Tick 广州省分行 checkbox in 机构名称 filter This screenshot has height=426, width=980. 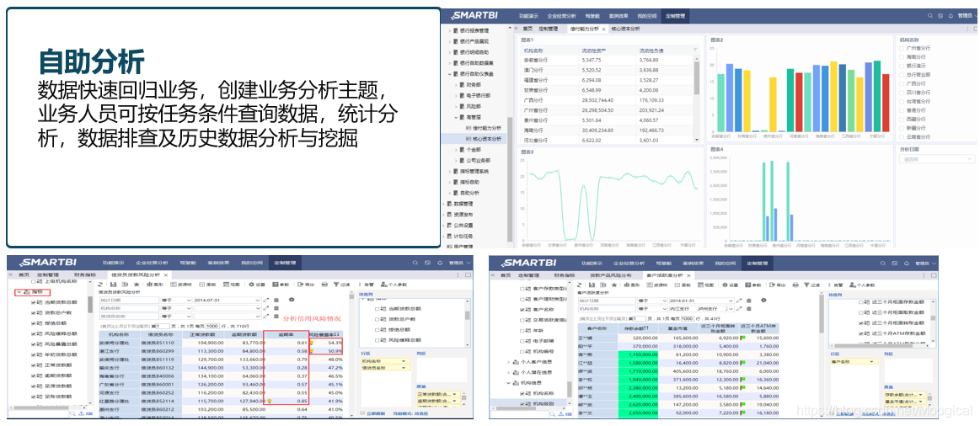coord(902,47)
